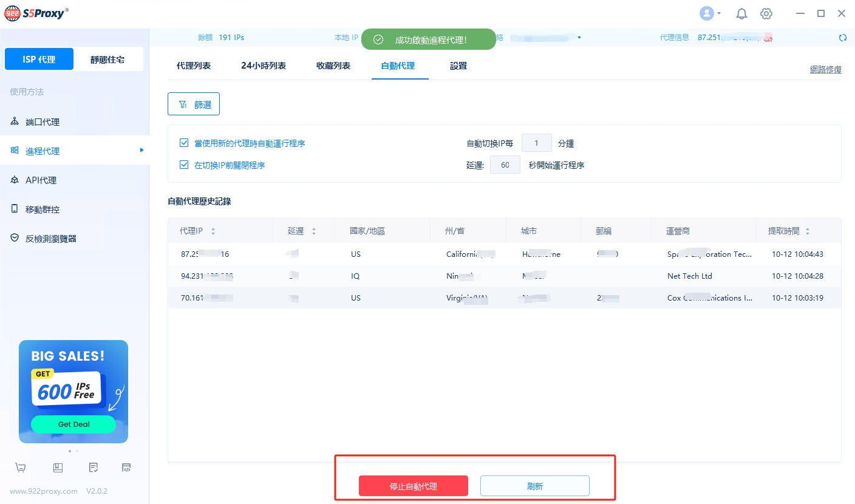Uncheck 在切換IP前關閉程序 option
855x504 pixels.
[x=184, y=165]
